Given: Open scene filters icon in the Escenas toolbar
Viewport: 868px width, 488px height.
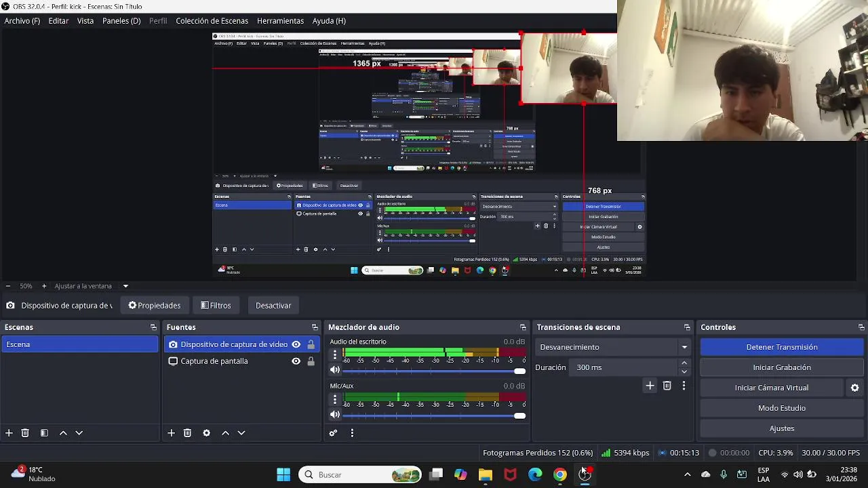Looking at the screenshot, I should point(44,433).
